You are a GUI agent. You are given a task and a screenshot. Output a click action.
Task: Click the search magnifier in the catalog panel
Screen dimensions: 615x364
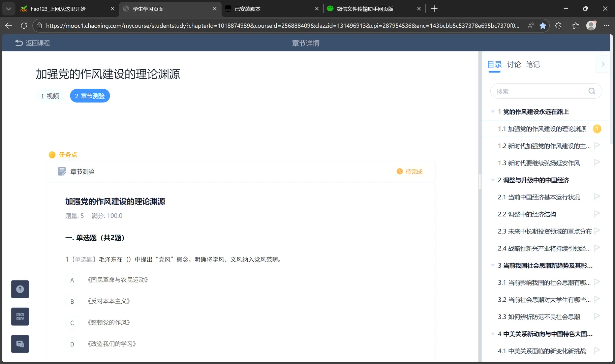[x=591, y=91]
